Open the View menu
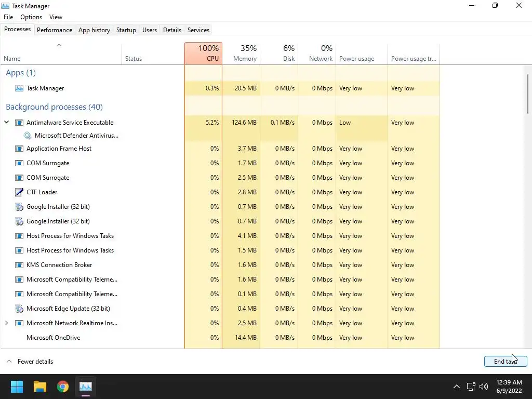This screenshot has height=399, width=532. [56, 17]
